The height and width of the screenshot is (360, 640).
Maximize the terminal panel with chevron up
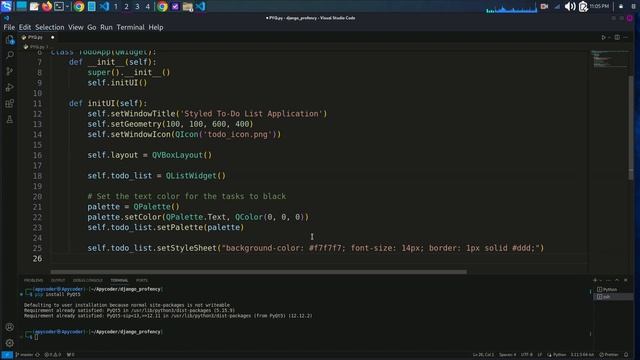pos(617,280)
